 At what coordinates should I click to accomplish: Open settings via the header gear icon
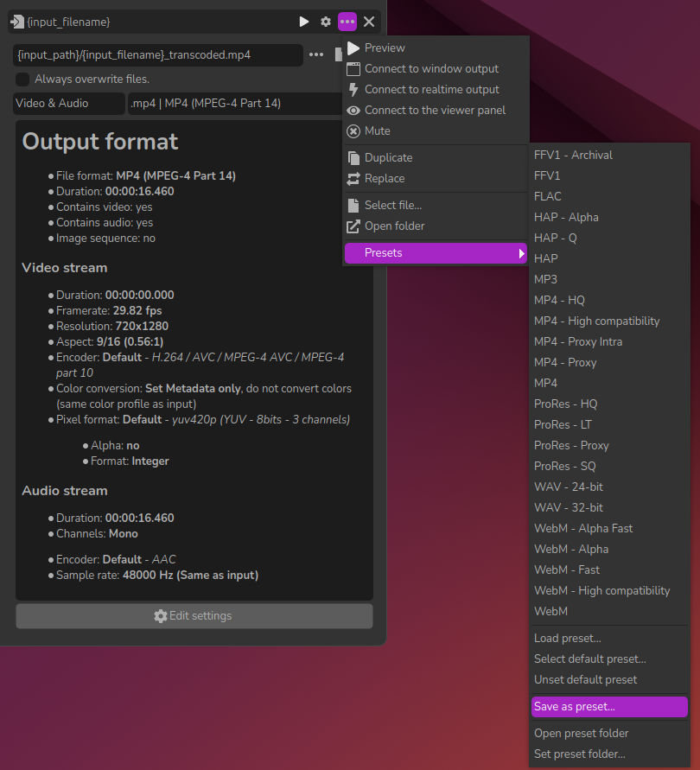[x=326, y=22]
